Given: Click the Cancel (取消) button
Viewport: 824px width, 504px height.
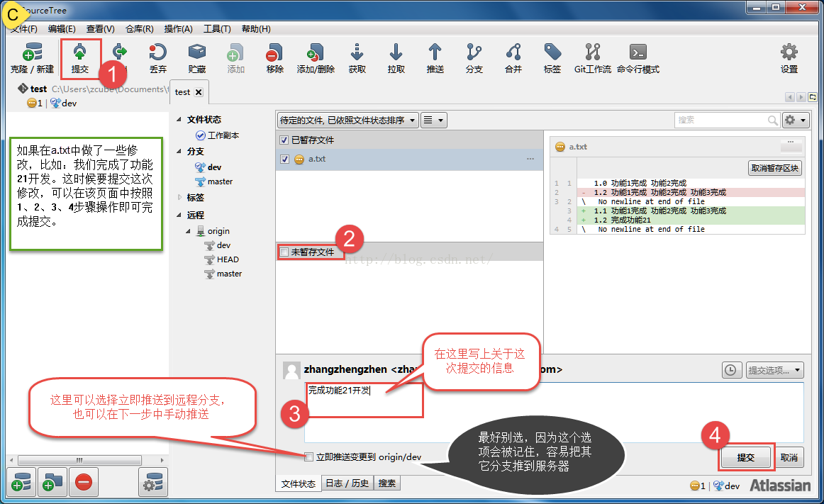Looking at the screenshot, I should click(x=789, y=457).
